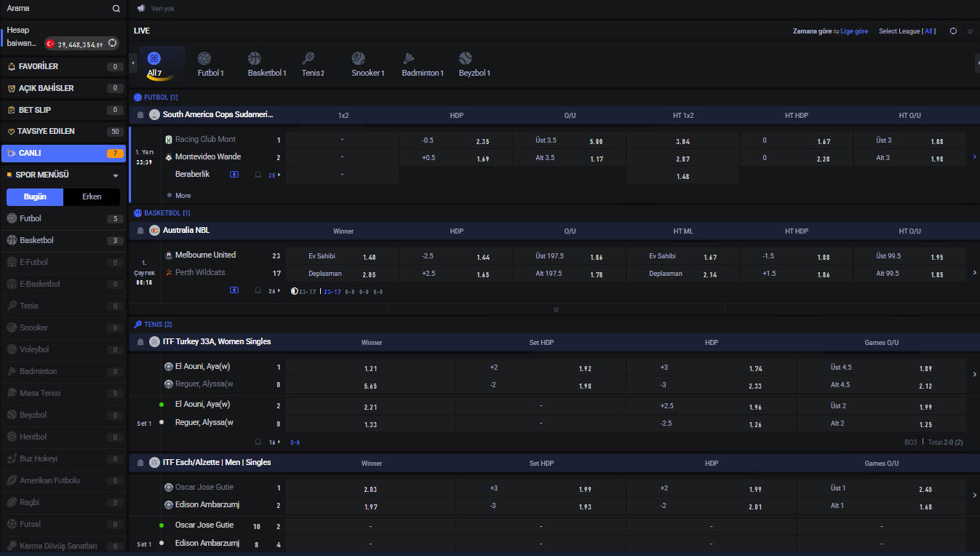Open Masa Tenisi in the sport menu

point(63,393)
